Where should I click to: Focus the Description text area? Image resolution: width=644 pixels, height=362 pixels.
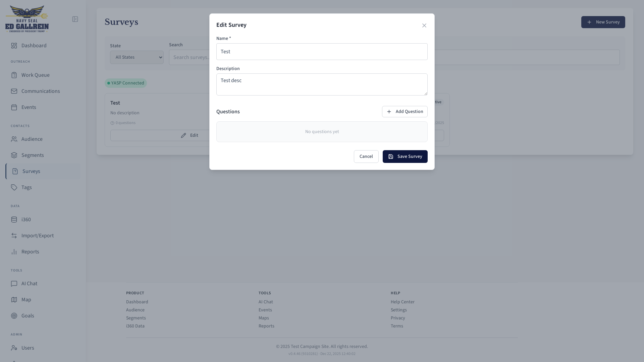tap(322, 84)
